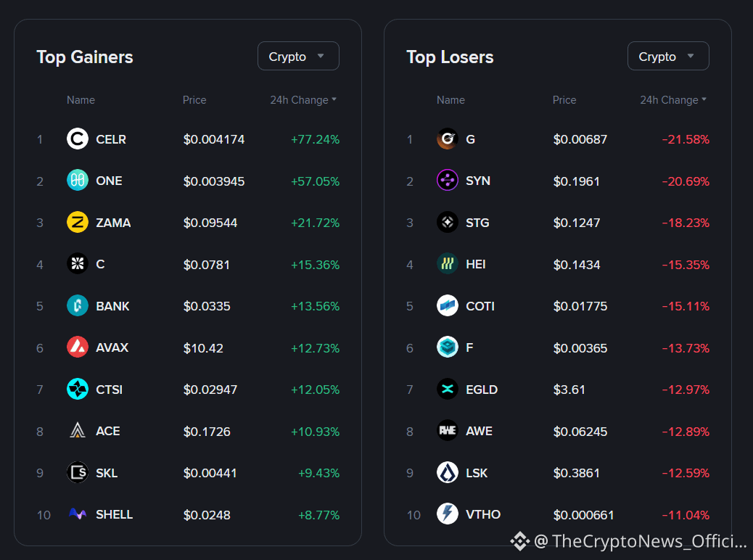Click the STG -18.23% change value

coord(686,223)
